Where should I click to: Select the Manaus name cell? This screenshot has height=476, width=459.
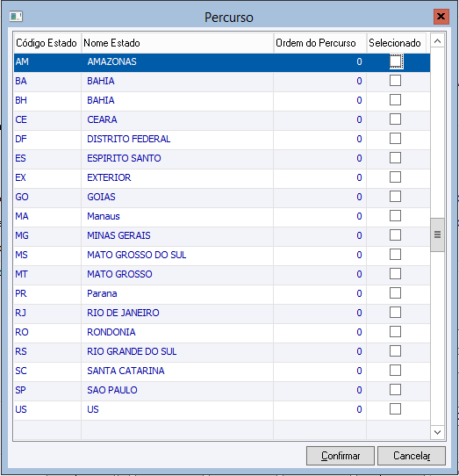pos(177,216)
